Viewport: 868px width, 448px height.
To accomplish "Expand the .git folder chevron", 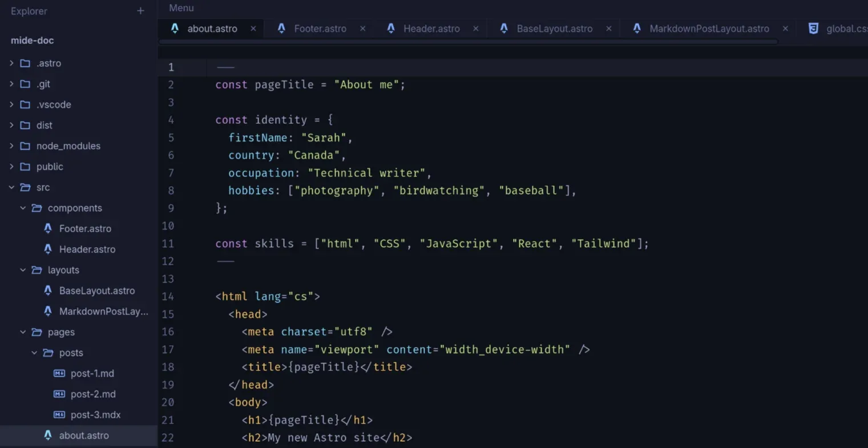I will click(11, 83).
